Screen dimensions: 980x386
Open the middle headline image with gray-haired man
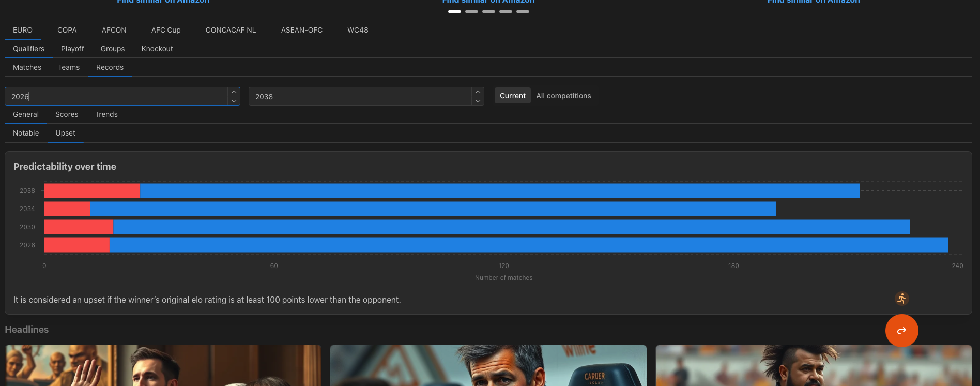(x=488, y=365)
